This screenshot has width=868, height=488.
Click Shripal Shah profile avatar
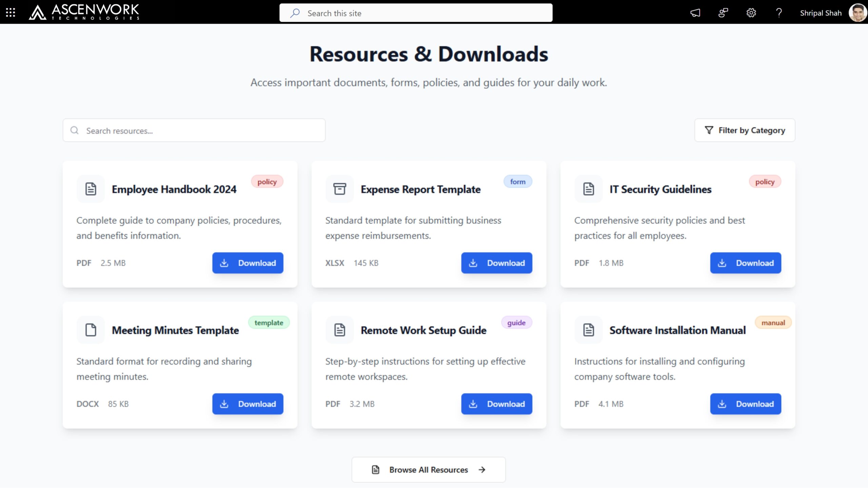(857, 13)
